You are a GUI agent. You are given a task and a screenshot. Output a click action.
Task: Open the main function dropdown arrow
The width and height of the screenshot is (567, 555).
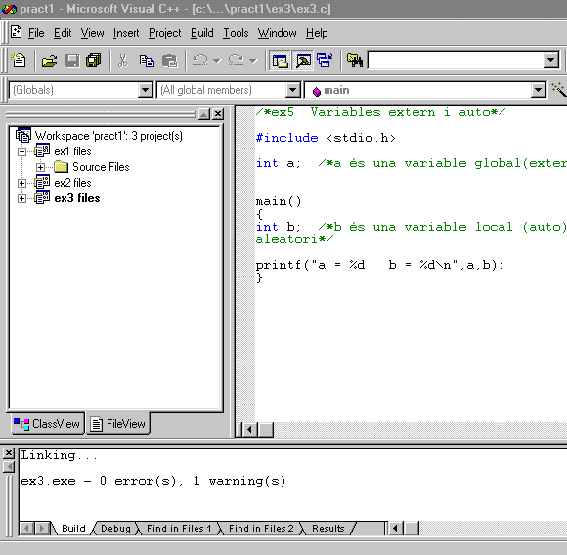click(538, 90)
